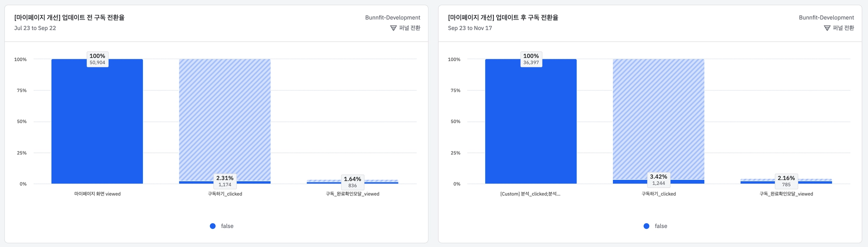Open the 업데이트 후 구독 전환율 chart title
The width and height of the screenshot is (868, 247).
(503, 17)
